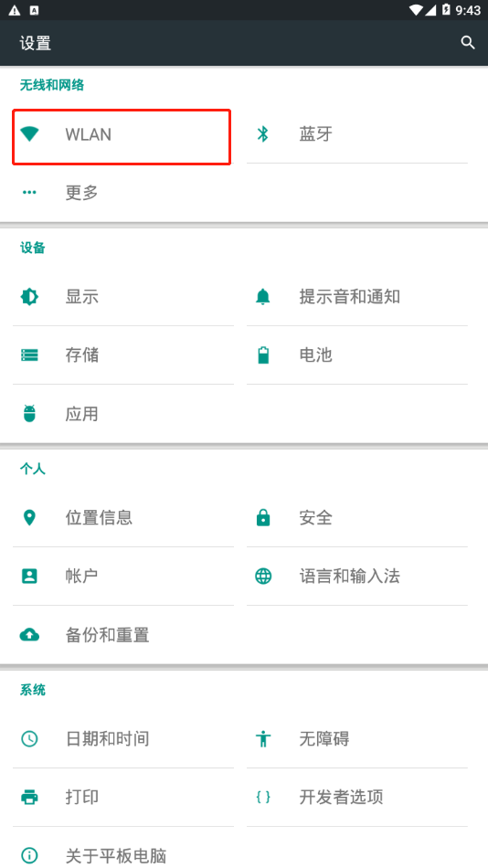This screenshot has height=868, width=488.
Task: Tap the location pin icon for 位置信息
Action: click(29, 517)
